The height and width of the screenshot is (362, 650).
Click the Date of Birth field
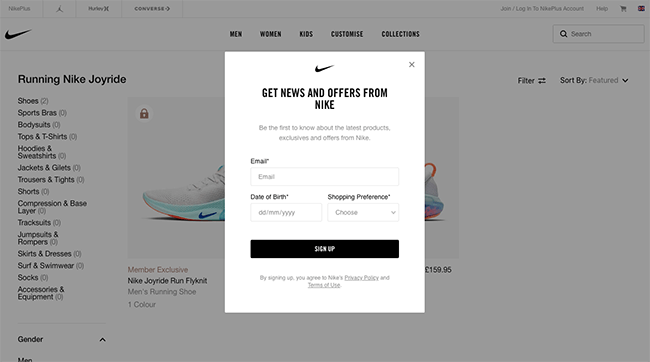click(x=286, y=212)
